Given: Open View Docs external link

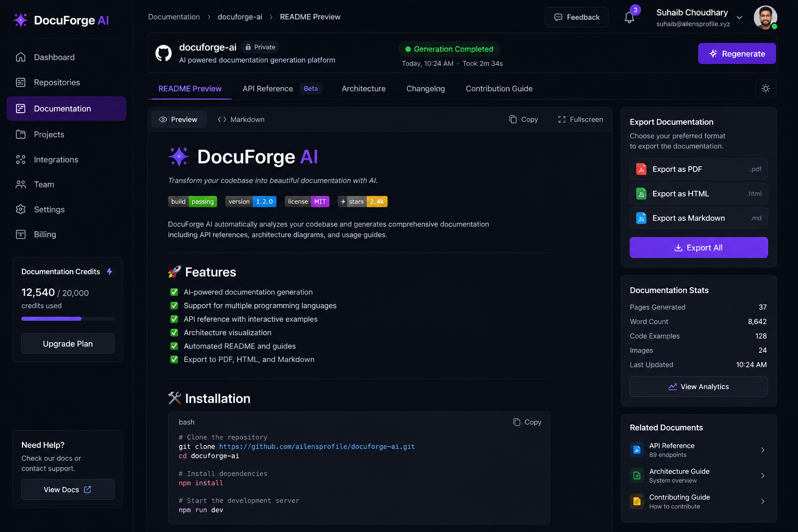Looking at the screenshot, I should pyautogui.click(x=68, y=489).
